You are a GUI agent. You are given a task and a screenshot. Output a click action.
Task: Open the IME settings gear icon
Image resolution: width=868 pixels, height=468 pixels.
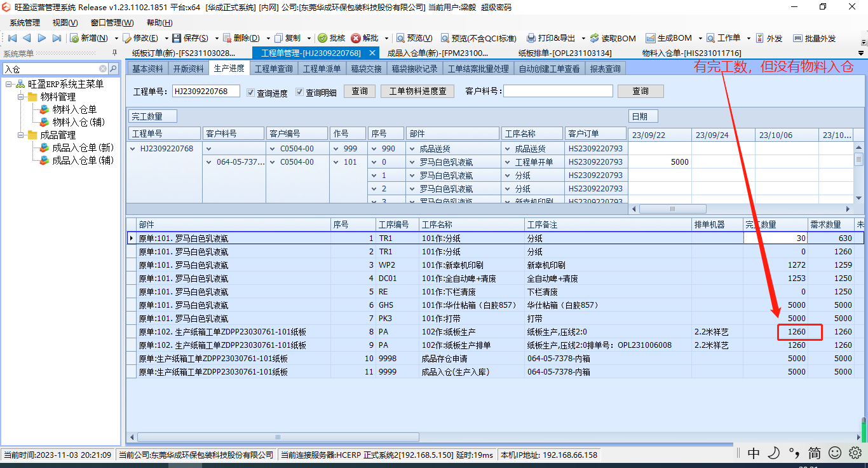[855, 453]
